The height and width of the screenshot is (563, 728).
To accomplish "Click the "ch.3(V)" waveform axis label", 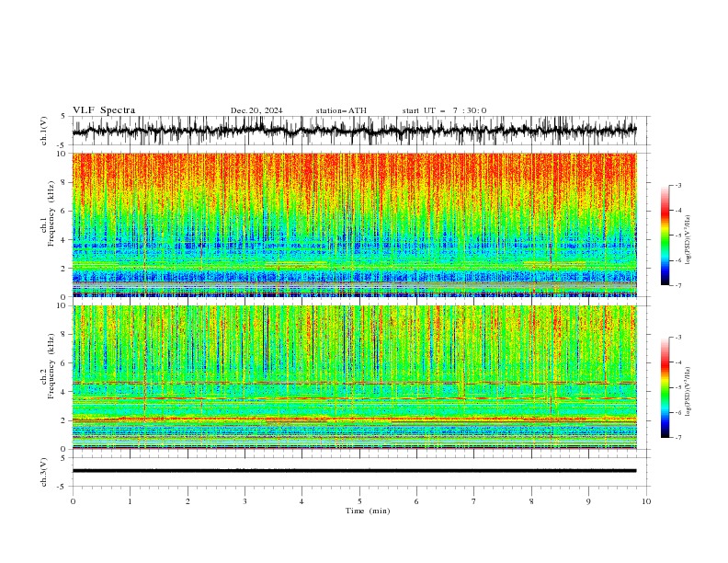I will 44,472.
